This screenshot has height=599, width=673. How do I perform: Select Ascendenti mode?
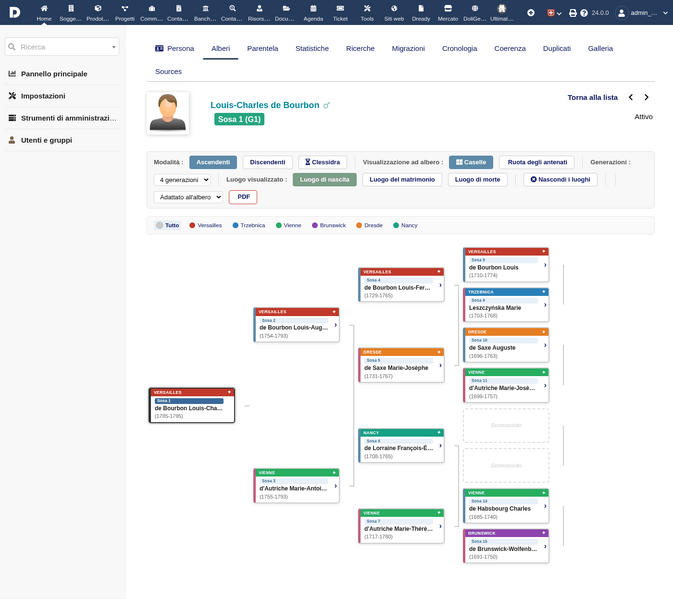click(x=213, y=162)
